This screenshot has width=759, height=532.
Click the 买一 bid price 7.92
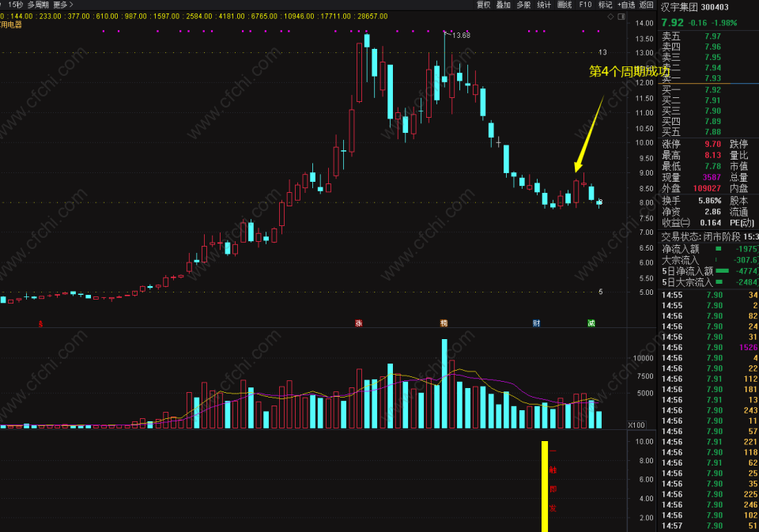click(x=712, y=90)
